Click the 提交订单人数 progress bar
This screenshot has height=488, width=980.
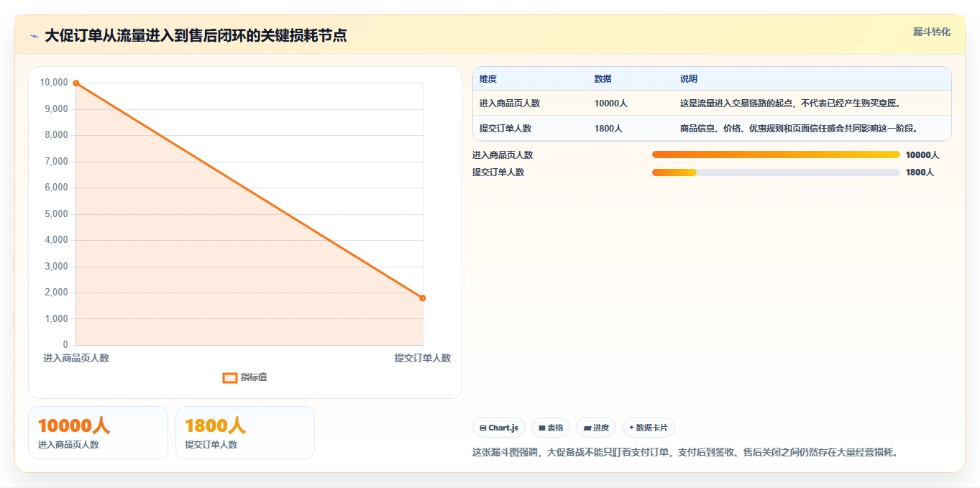click(776, 172)
